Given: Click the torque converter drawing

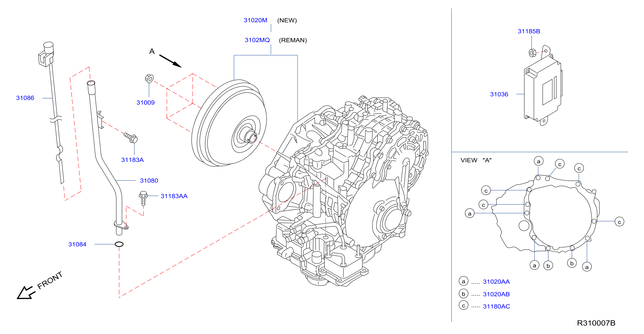Looking at the screenshot, I should coord(229,123).
